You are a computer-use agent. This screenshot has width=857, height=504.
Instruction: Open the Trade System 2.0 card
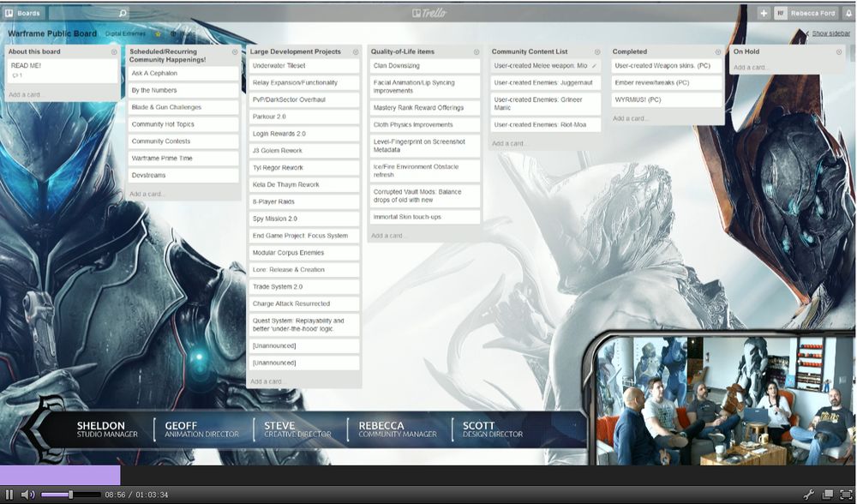[304, 286]
